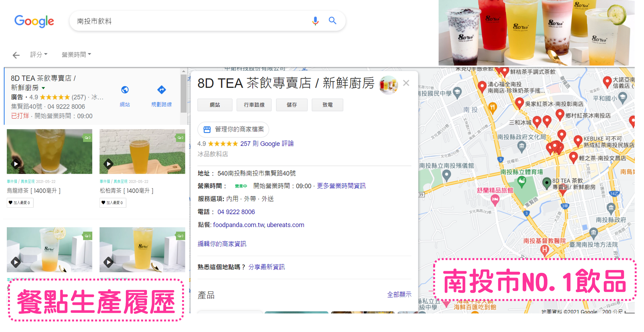Click the lemon drink video thumbnail

click(50, 250)
